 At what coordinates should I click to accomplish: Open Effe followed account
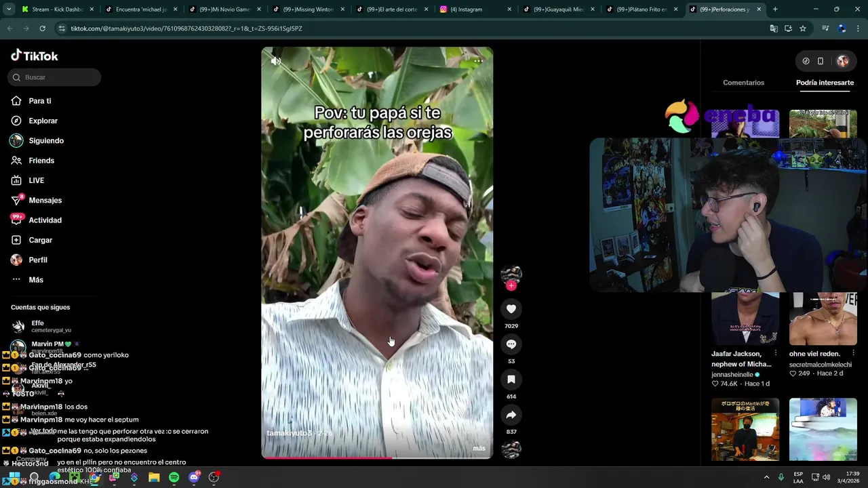tap(41, 326)
